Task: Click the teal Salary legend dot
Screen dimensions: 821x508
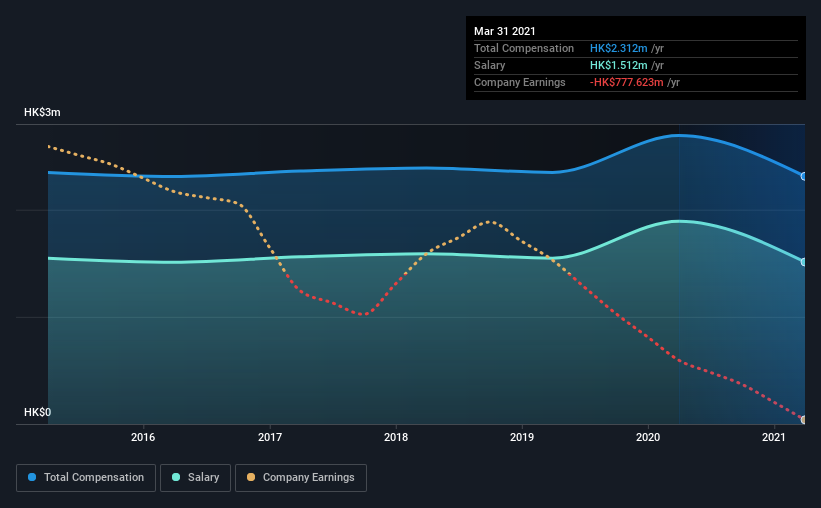Action: coord(176,477)
